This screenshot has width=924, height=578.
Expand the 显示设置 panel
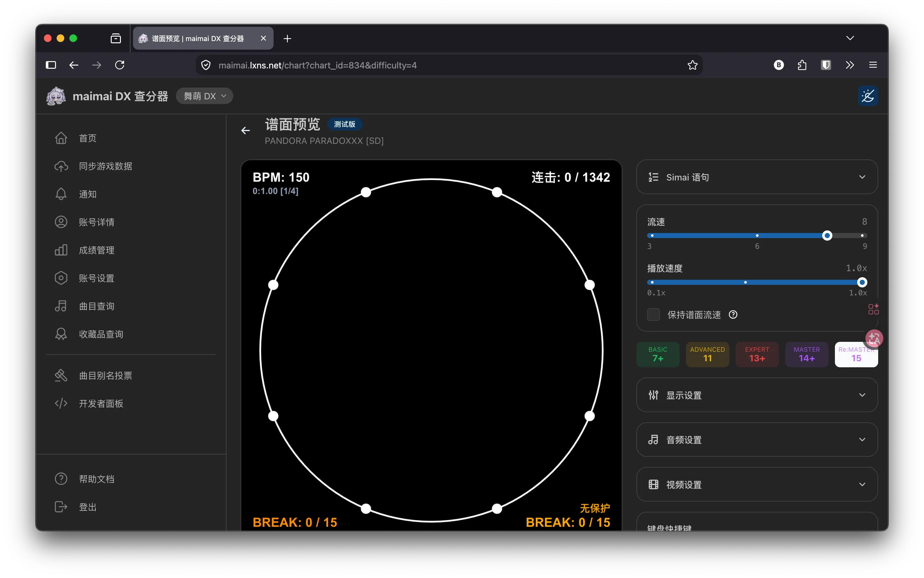(x=757, y=395)
